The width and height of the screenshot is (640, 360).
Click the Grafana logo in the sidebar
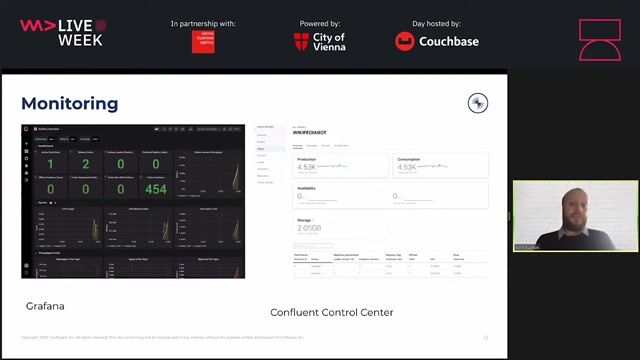27,129
